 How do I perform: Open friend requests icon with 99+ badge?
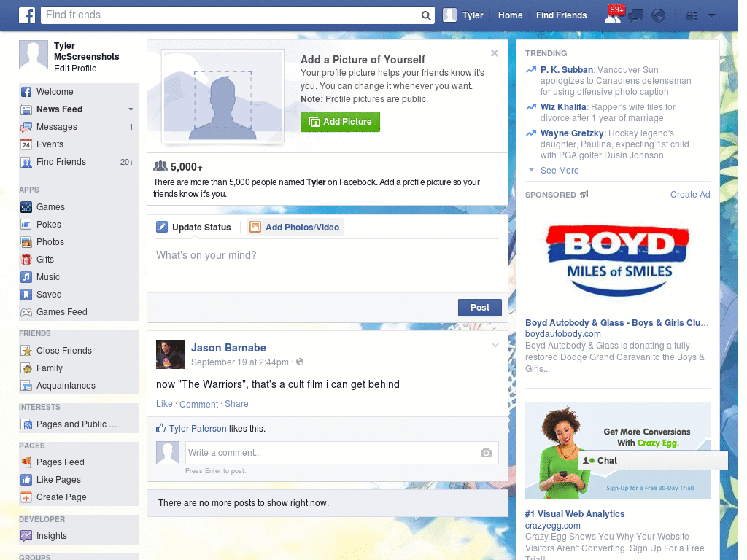click(x=614, y=15)
